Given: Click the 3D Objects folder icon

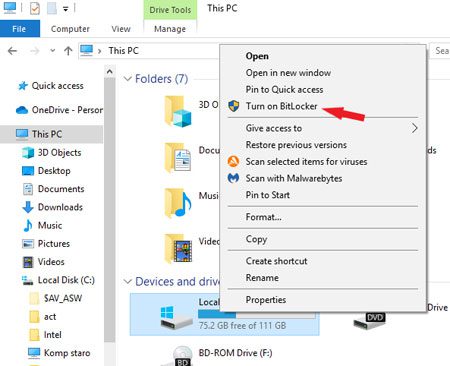Looking at the screenshot, I should point(178,111).
